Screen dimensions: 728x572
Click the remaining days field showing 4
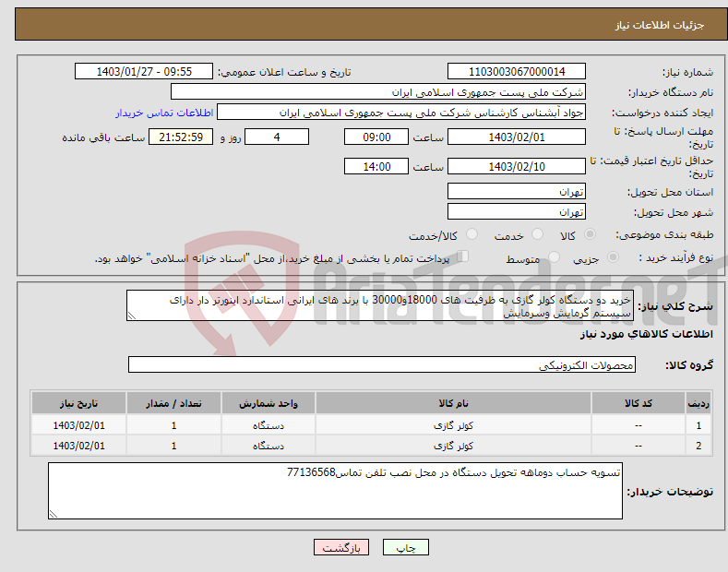click(277, 137)
